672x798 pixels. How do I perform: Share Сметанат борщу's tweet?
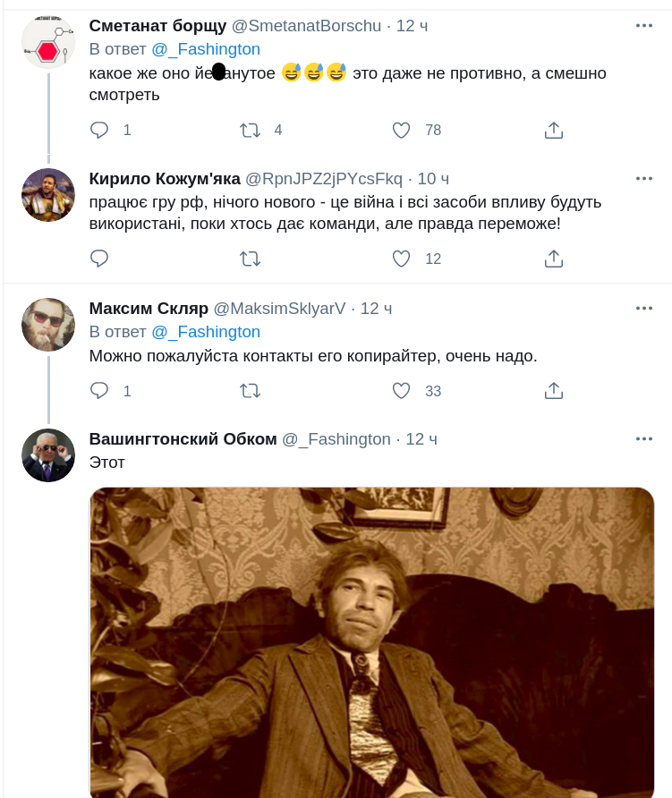(553, 130)
